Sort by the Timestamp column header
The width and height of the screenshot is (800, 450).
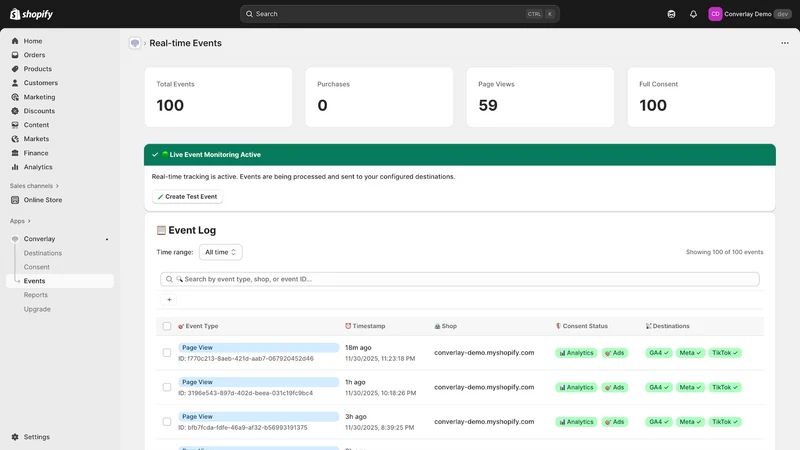tap(365, 326)
